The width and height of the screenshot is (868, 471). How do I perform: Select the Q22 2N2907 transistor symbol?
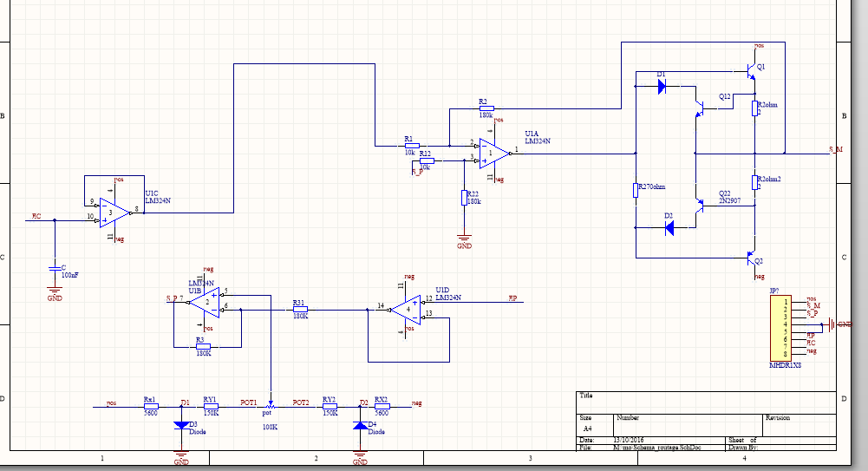pos(699,206)
